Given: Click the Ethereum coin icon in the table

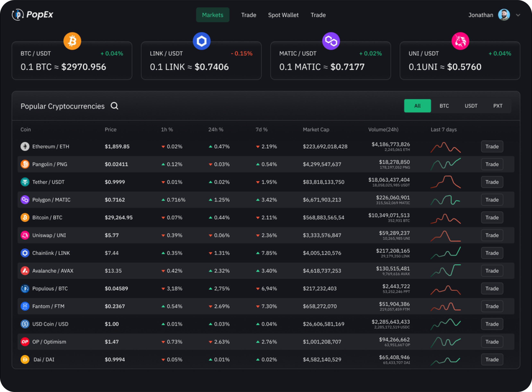Looking at the screenshot, I should (25, 146).
